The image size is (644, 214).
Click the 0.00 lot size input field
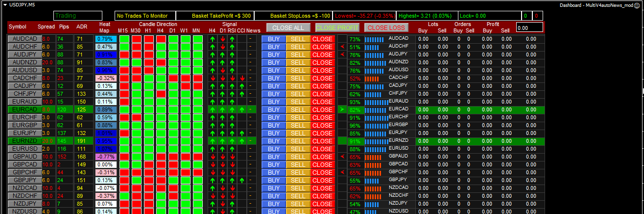[x=529, y=28]
